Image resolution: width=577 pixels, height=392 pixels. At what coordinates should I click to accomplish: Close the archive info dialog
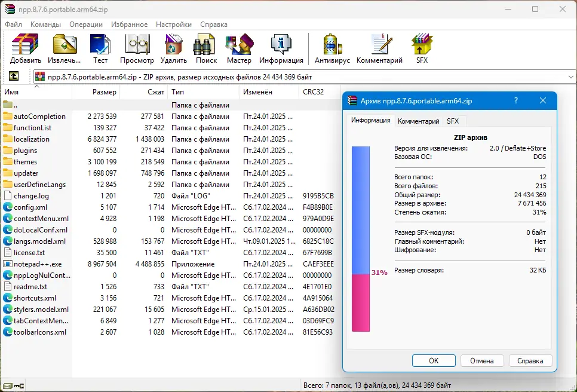[x=543, y=100]
